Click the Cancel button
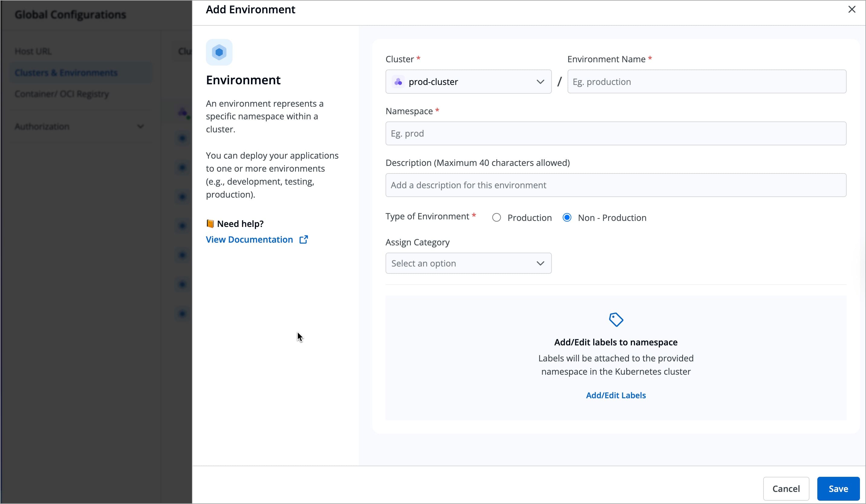This screenshot has width=866, height=504. (786, 488)
